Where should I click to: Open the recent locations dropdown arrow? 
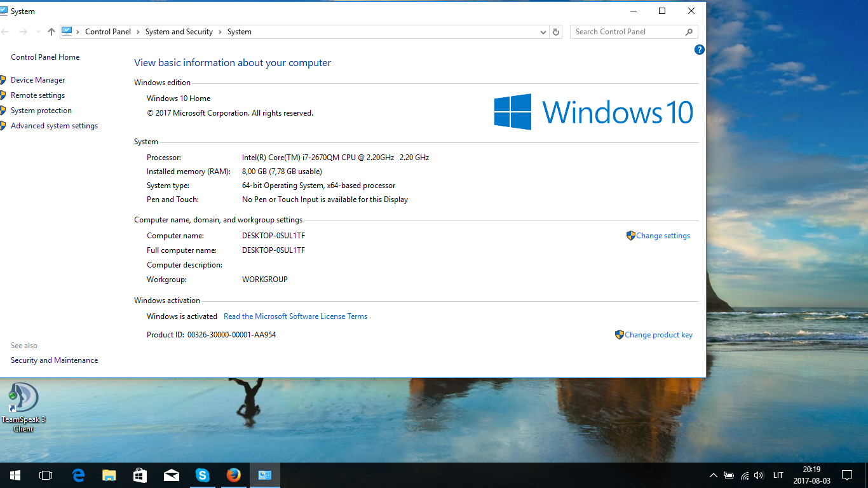coord(38,32)
